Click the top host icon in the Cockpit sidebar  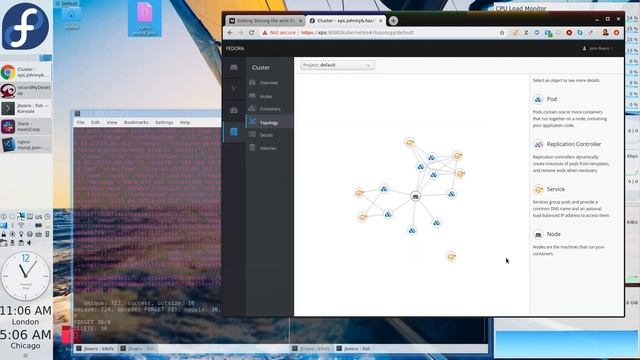233,67
